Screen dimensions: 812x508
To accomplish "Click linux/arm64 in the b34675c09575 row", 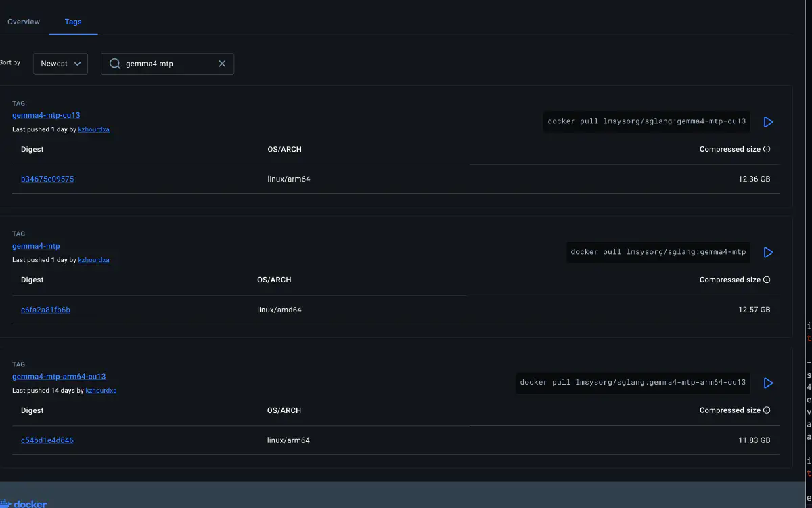I will click(289, 179).
